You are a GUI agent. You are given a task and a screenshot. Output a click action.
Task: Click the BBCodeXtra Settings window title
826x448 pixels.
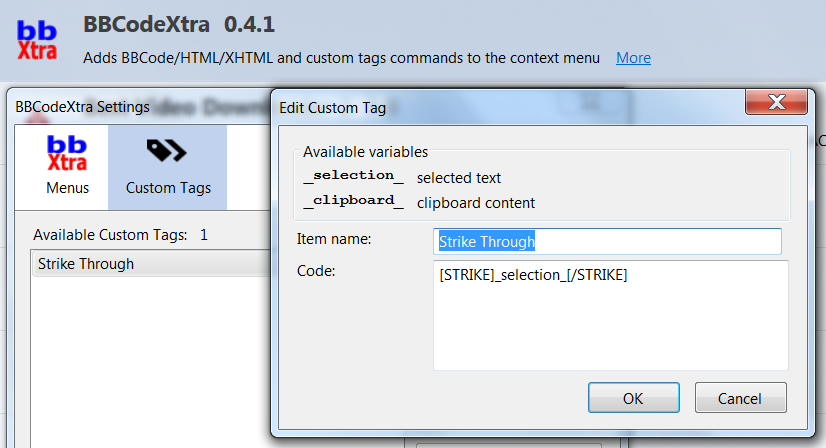tap(82, 107)
